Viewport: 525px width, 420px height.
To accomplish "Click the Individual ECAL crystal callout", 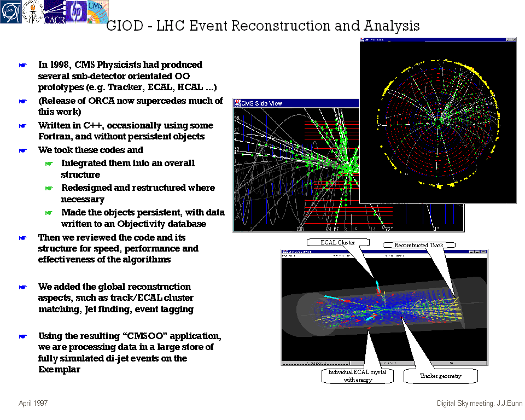I will click(357, 376).
